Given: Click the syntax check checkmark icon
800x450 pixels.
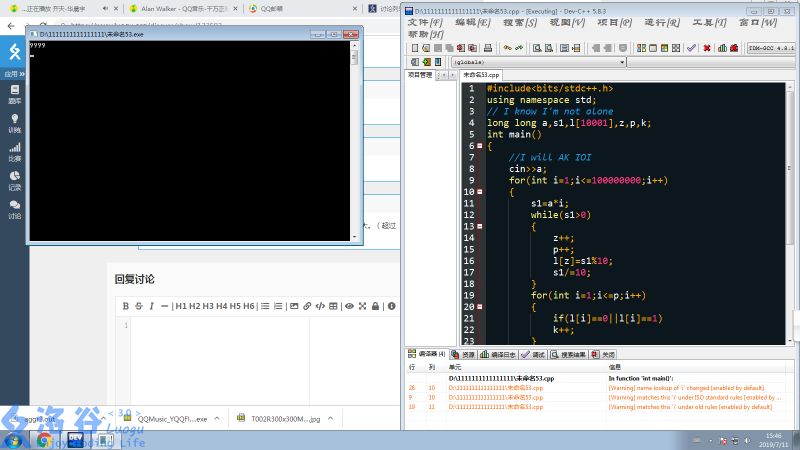Looking at the screenshot, I should point(691,47).
